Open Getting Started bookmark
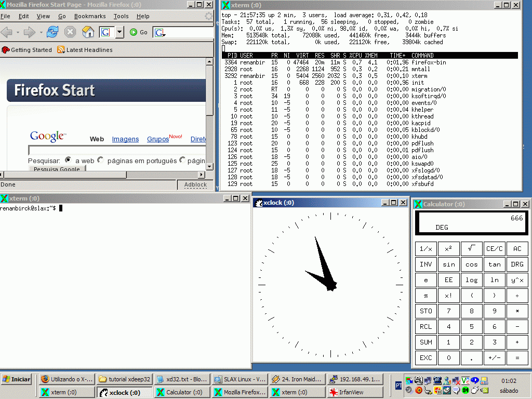Screen dimensions: 532x399 pos(26,50)
